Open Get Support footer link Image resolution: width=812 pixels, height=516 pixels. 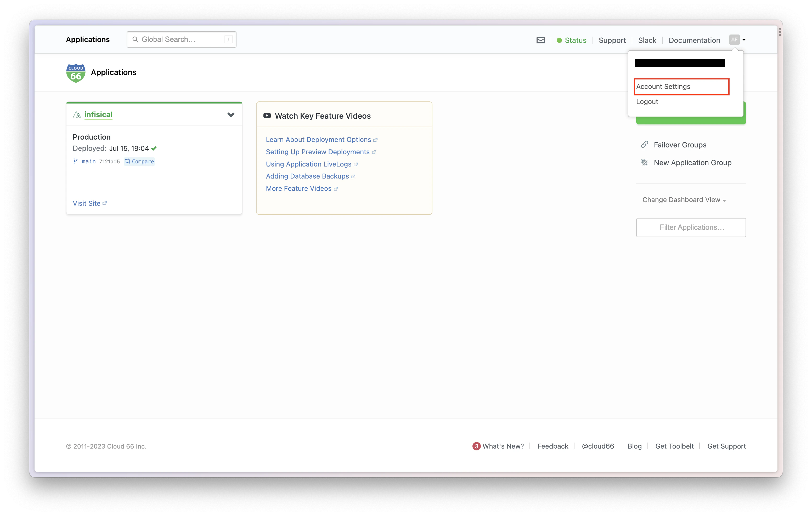point(726,446)
